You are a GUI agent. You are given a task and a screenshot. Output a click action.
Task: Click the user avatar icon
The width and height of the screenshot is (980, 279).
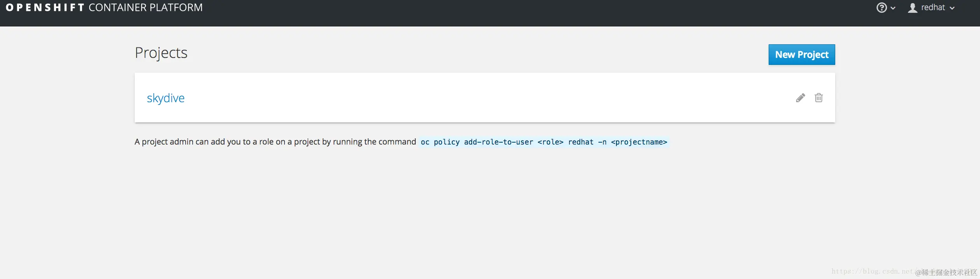click(912, 8)
